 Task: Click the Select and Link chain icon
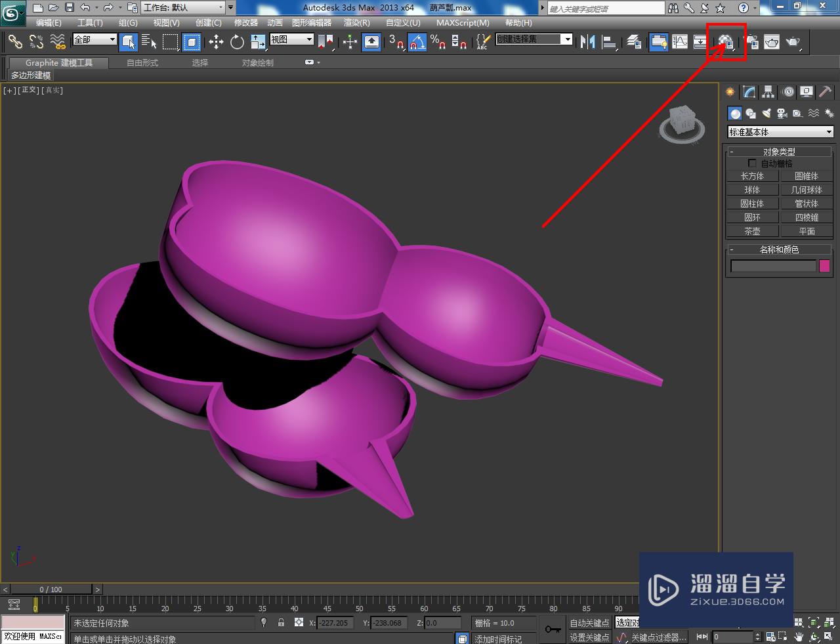tap(15, 42)
